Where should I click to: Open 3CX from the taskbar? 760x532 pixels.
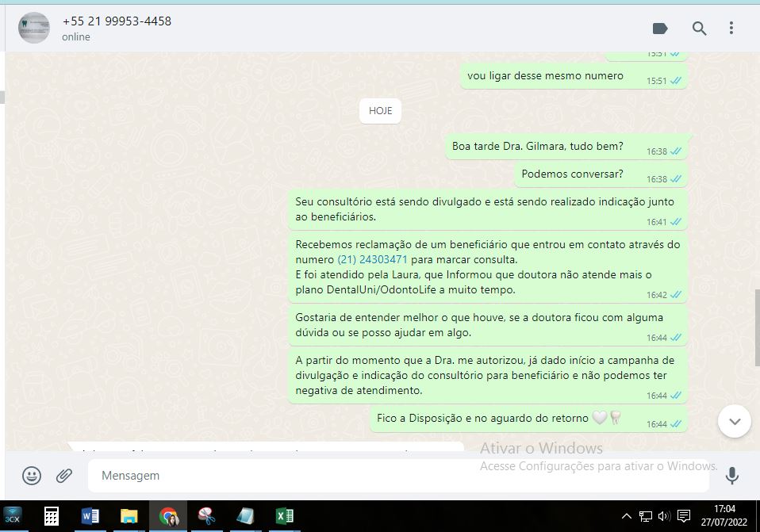[13, 517]
